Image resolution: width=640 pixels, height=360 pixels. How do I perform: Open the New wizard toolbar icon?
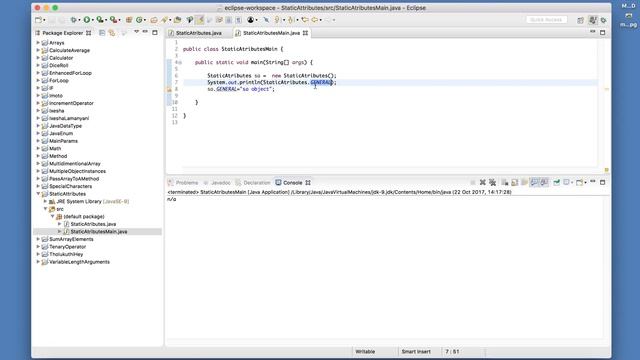tap(38, 20)
